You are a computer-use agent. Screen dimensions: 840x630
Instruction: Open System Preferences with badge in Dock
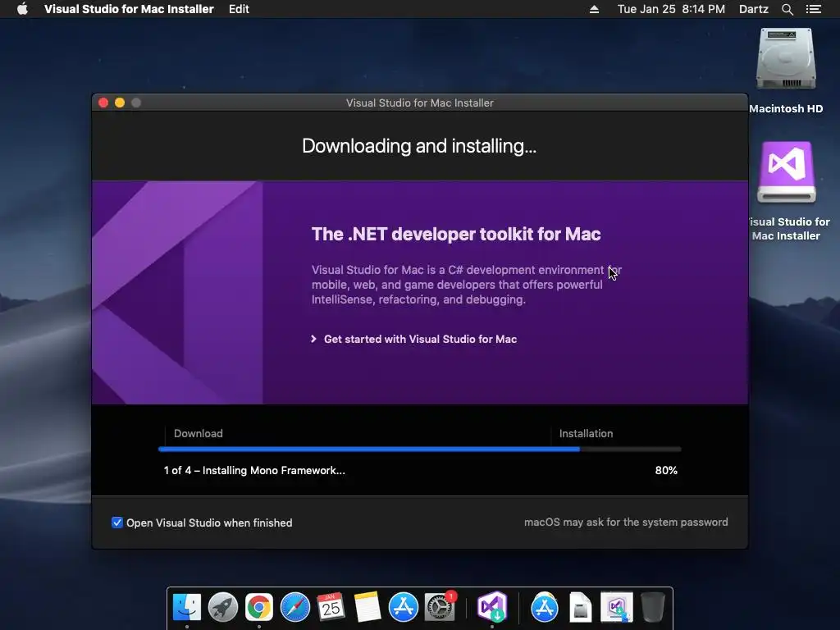pyautogui.click(x=440, y=607)
